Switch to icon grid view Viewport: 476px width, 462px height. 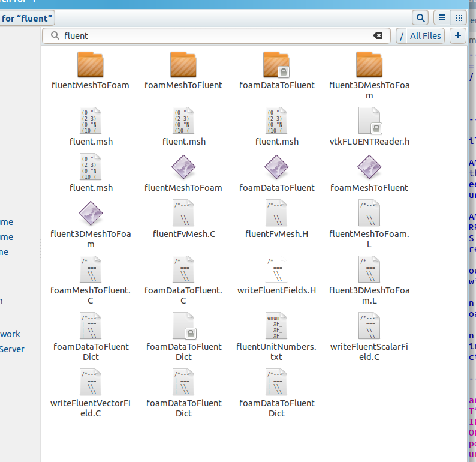[459, 18]
